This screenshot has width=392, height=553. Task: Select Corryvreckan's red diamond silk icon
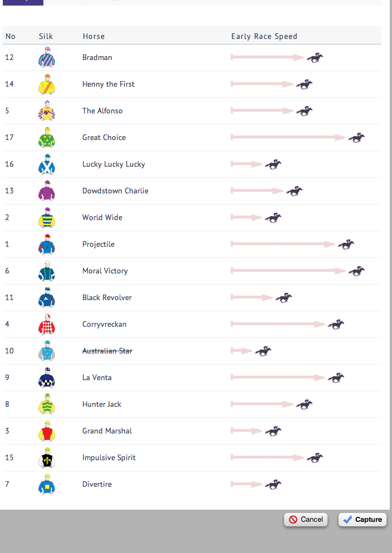pyautogui.click(x=47, y=324)
